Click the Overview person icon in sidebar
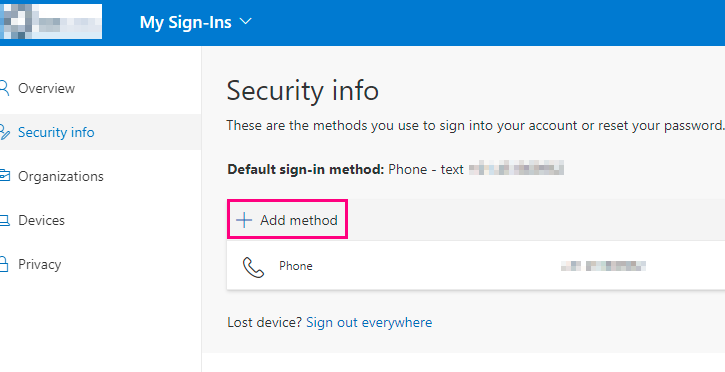The height and width of the screenshot is (372, 725). click(4, 88)
